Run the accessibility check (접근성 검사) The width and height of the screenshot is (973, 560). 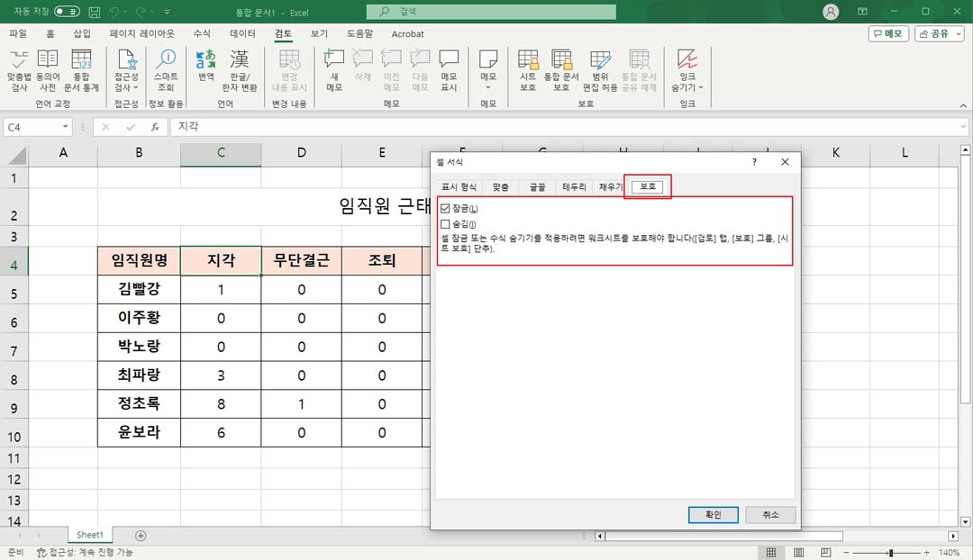(127, 71)
